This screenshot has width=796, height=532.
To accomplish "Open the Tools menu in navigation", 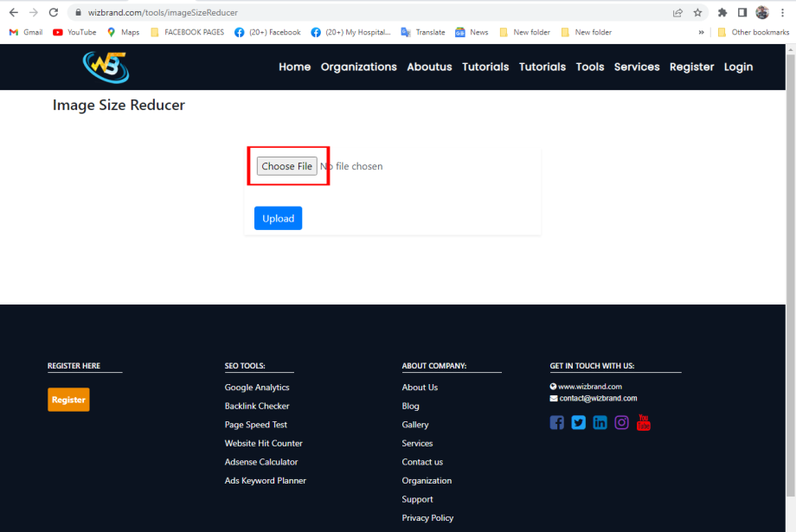I will tap(589, 67).
